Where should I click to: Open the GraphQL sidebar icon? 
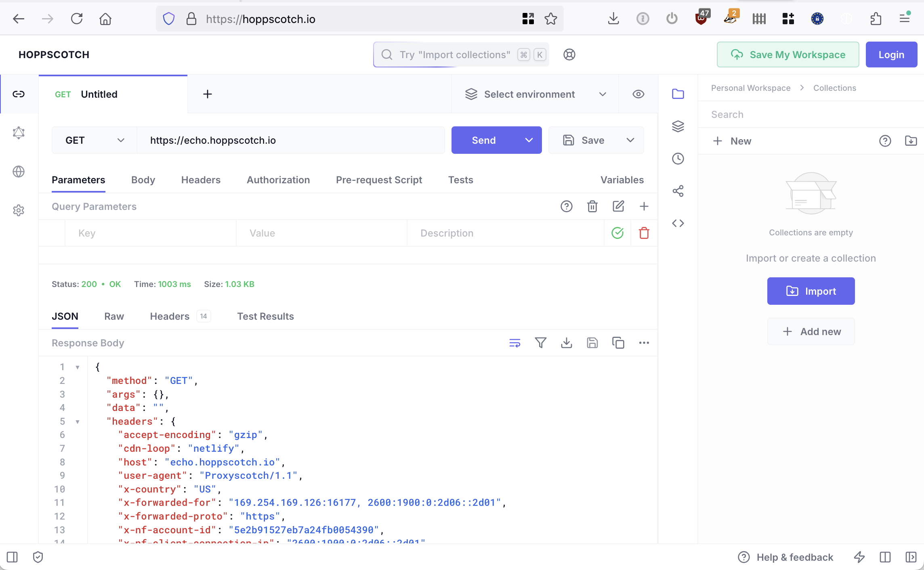(x=19, y=133)
